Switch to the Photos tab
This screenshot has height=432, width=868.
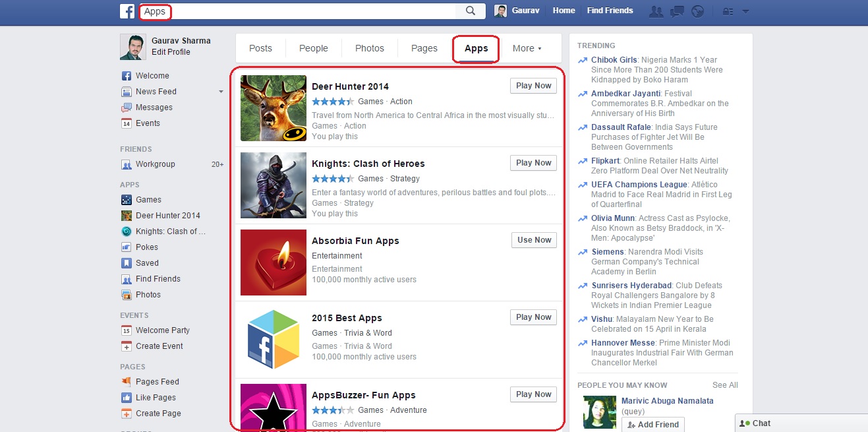tap(370, 48)
